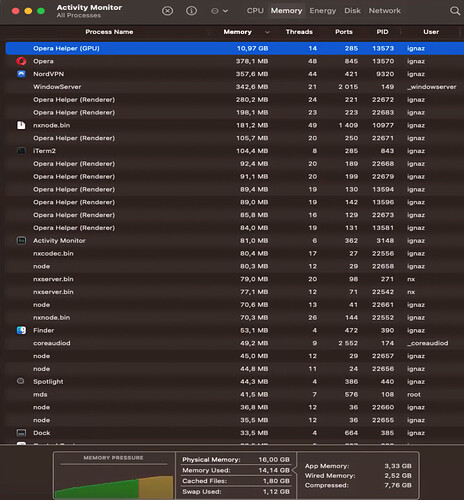Click the Dock process icon
The width and height of the screenshot is (464, 500).
(x=21, y=433)
